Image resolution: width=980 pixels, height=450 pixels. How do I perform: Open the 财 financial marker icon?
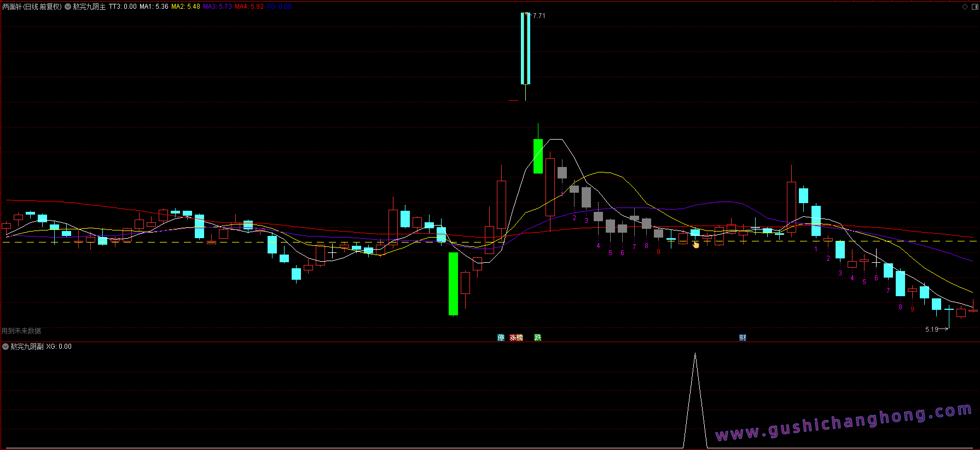click(743, 338)
